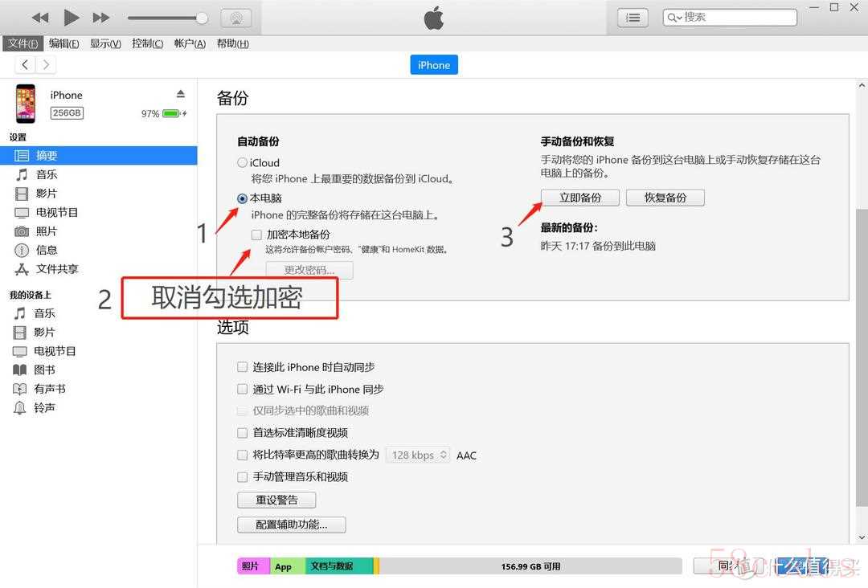Select the iCloud backup radio button

(242, 162)
